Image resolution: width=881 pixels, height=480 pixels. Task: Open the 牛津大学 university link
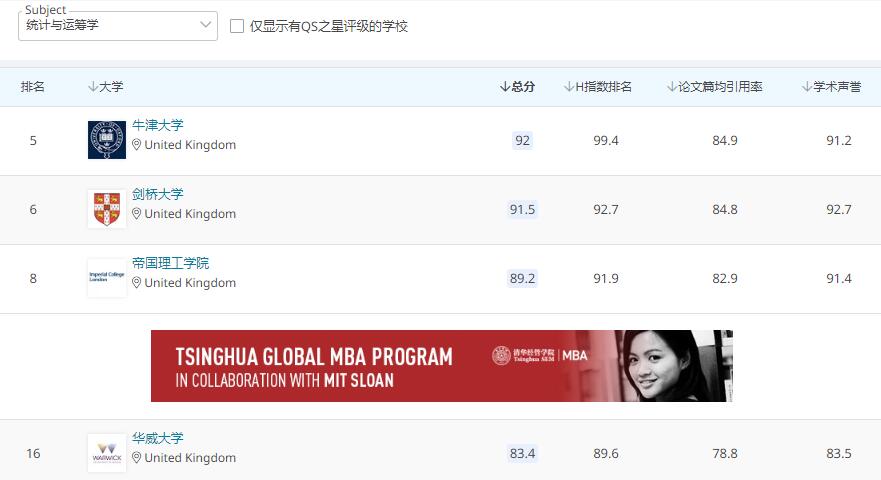coord(158,125)
